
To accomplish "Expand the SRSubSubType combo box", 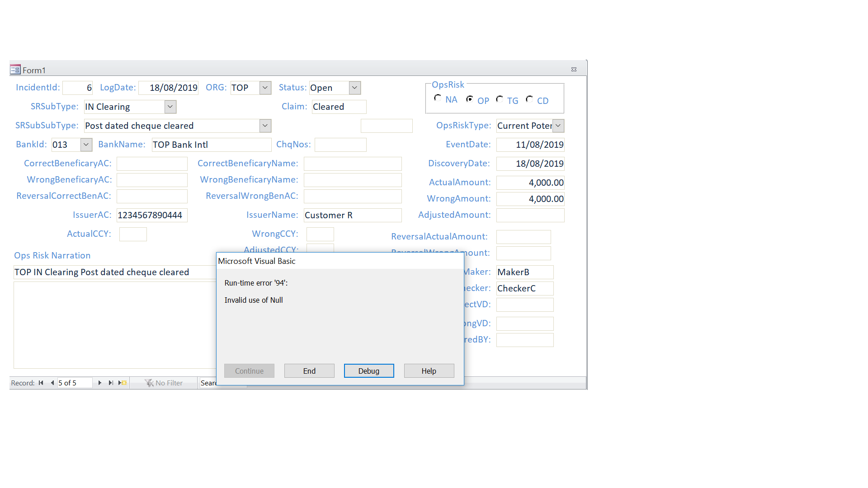I will pos(265,126).
